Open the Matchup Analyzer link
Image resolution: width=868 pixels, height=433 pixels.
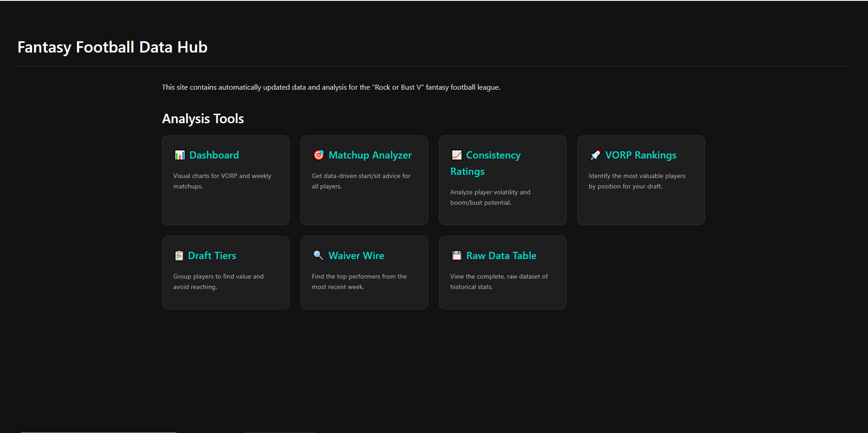coord(370,155)
